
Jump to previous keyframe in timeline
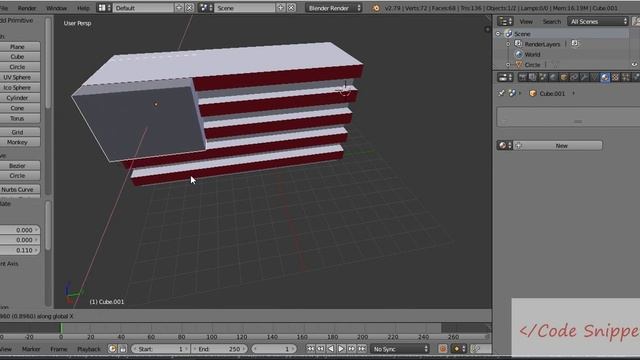[x=320, y=349]
